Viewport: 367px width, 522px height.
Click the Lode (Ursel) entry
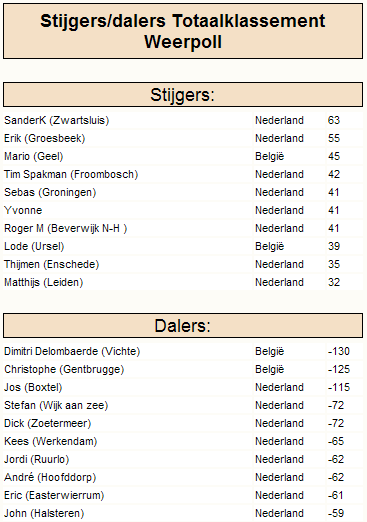(34, 246)
